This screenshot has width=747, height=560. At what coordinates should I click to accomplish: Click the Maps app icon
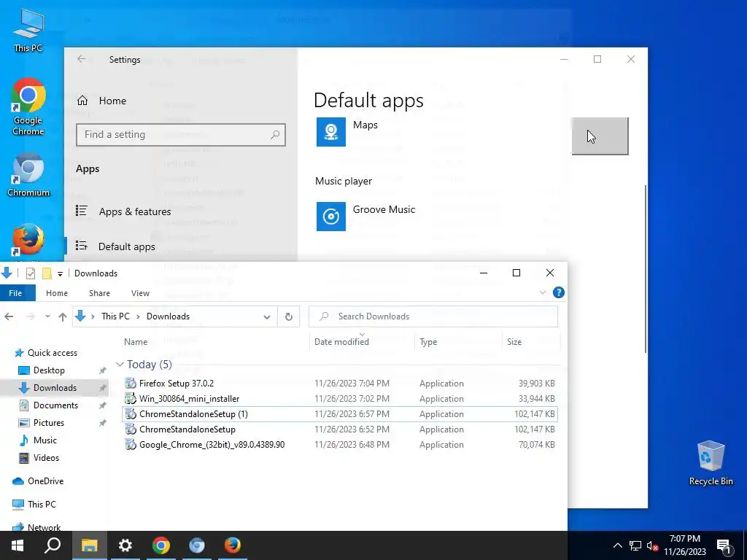click(x=331, y=132)
